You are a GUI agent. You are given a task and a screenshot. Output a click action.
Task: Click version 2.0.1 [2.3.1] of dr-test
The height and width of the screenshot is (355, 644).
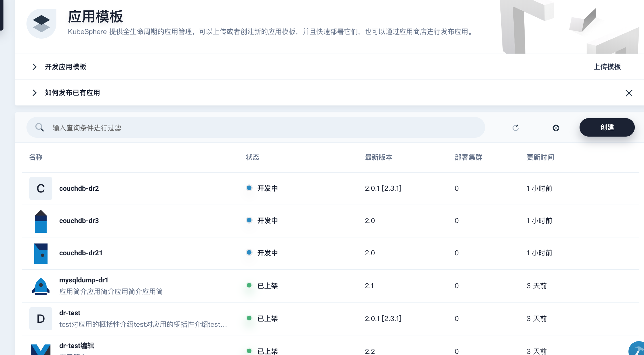(x=383, y=319)
